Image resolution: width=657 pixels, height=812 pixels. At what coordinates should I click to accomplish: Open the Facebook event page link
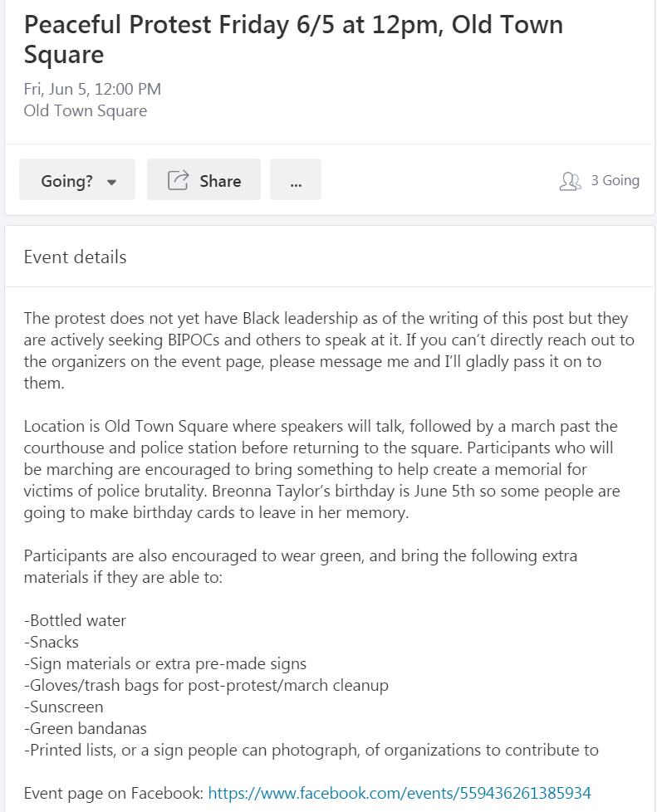point(400,793)
